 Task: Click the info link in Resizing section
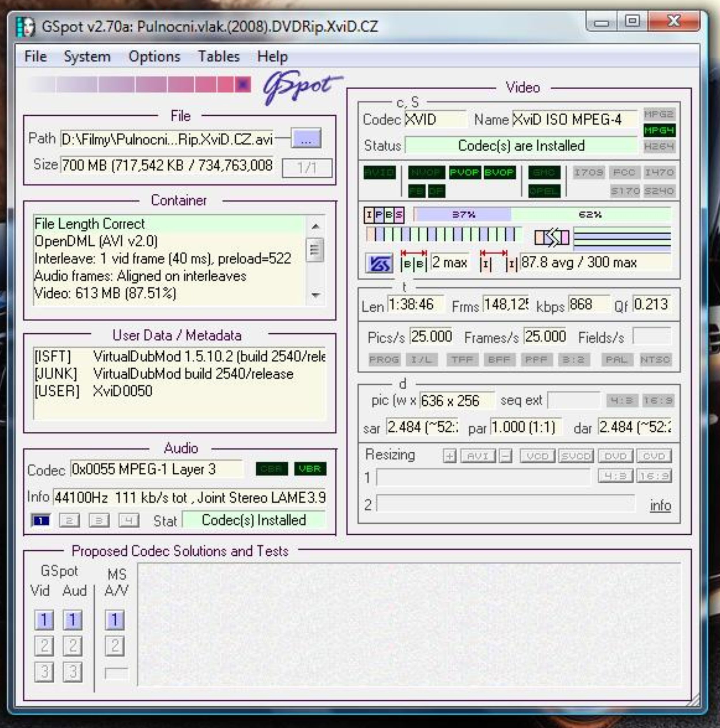click(660, 505)
